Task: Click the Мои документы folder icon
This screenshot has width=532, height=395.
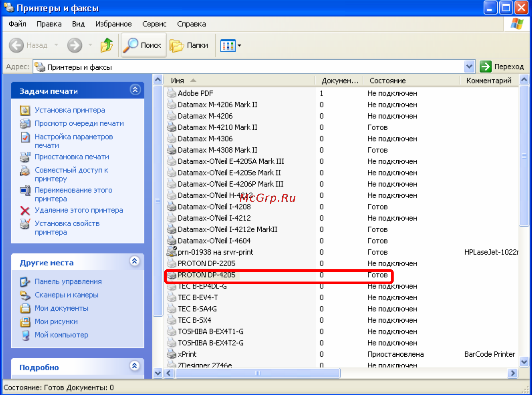Action: click(x=25, y=308)
